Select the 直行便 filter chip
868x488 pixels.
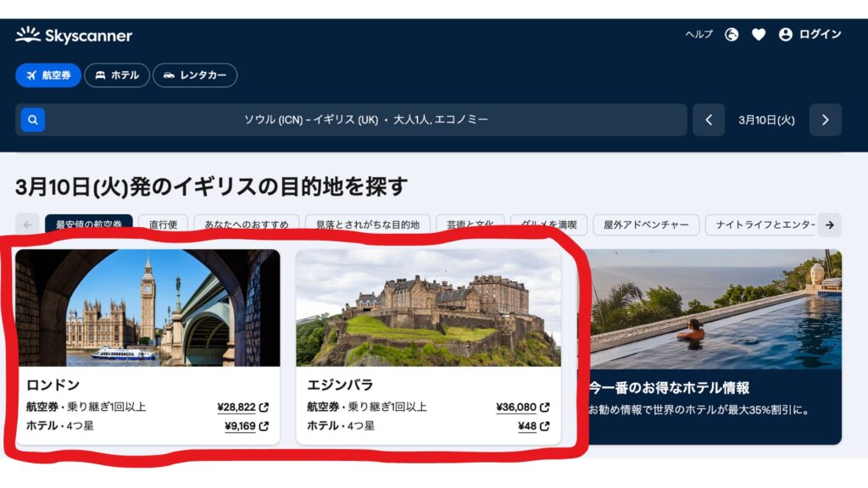click(163, 225)
